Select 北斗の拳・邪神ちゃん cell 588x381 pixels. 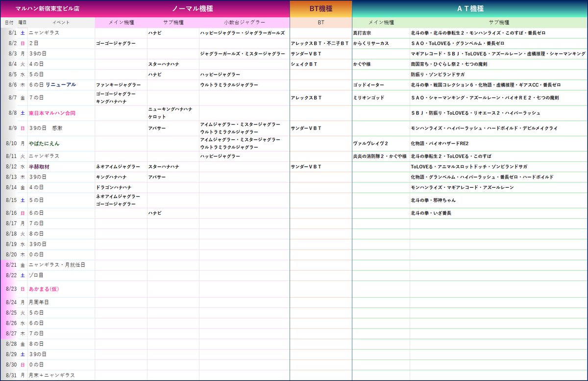coord(499,200)
